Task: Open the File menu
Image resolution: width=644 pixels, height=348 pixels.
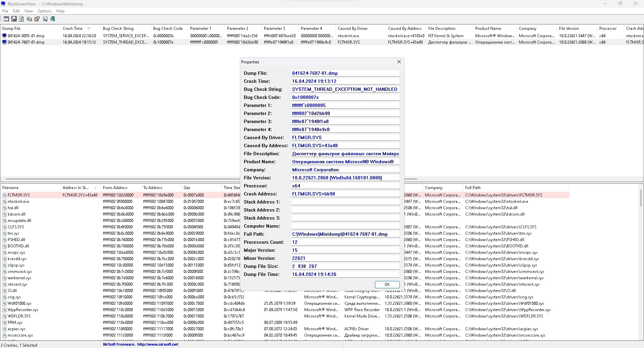Action: point(5,11)
